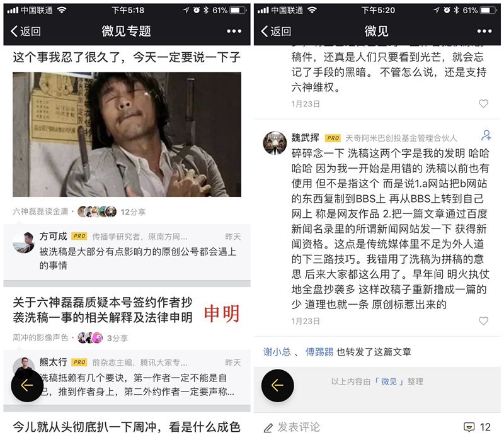Open the article image thumbnail with knives

point(127,135)
